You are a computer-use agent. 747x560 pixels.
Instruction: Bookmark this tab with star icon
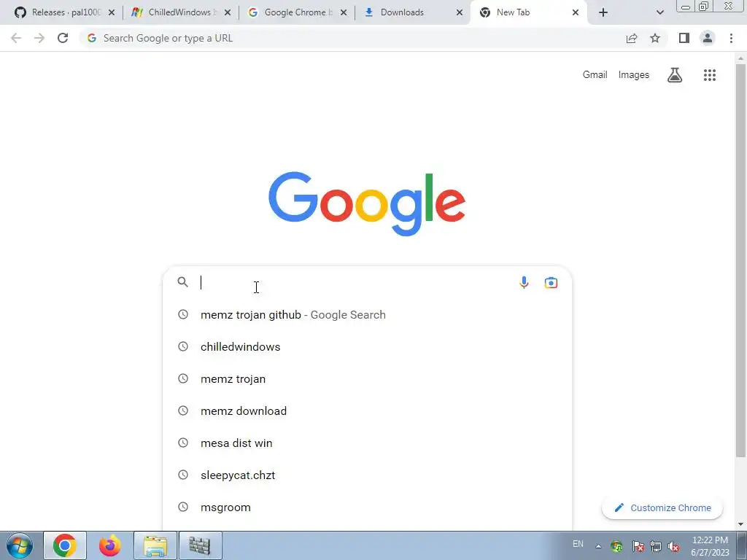pos(655,38)
